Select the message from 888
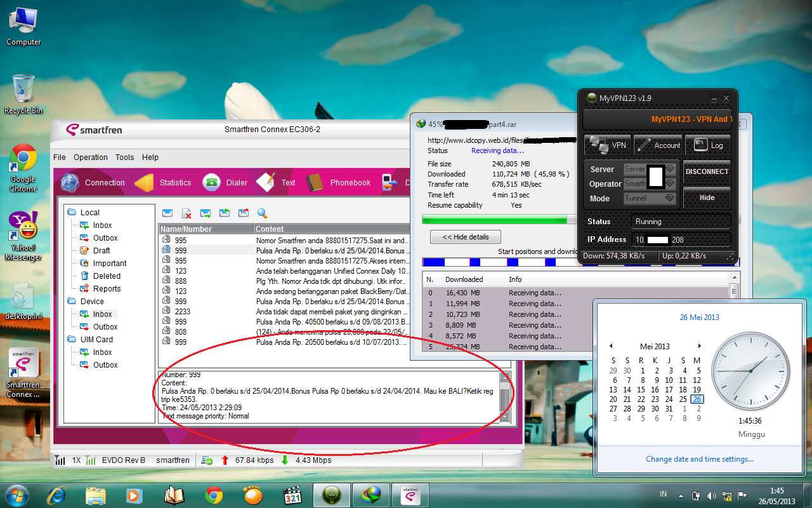 coord(285,281)
